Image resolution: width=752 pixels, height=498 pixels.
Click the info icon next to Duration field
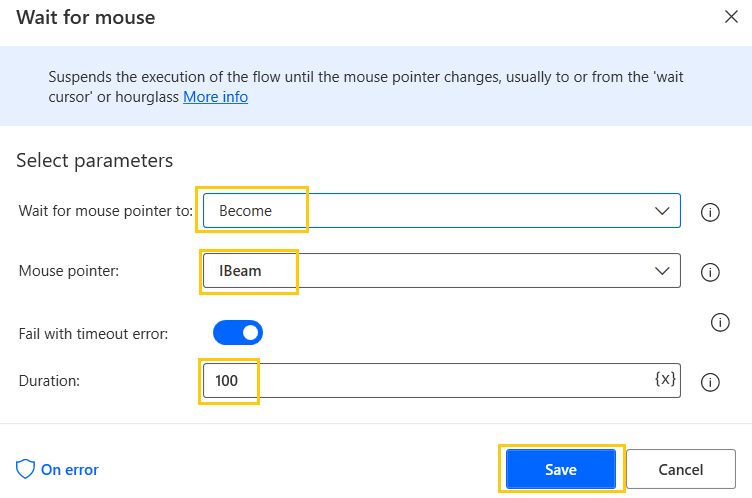point(711,381)
